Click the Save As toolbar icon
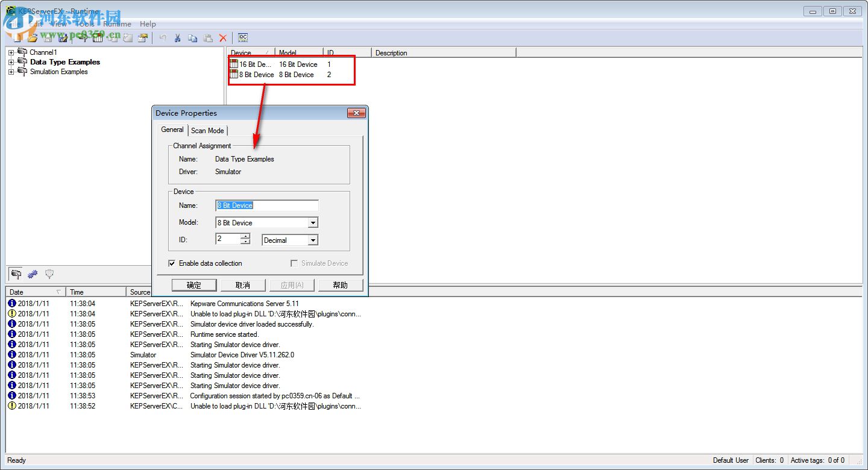This screenshot has height=470, width=868. pyautogui.click(x=63, y=38)
